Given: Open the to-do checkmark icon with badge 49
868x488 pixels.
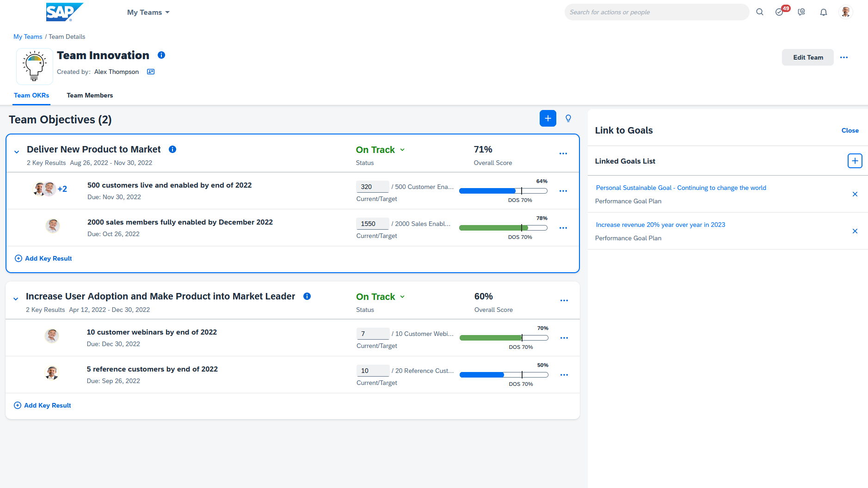Looking at the screenshot, I should pos(780,12).
